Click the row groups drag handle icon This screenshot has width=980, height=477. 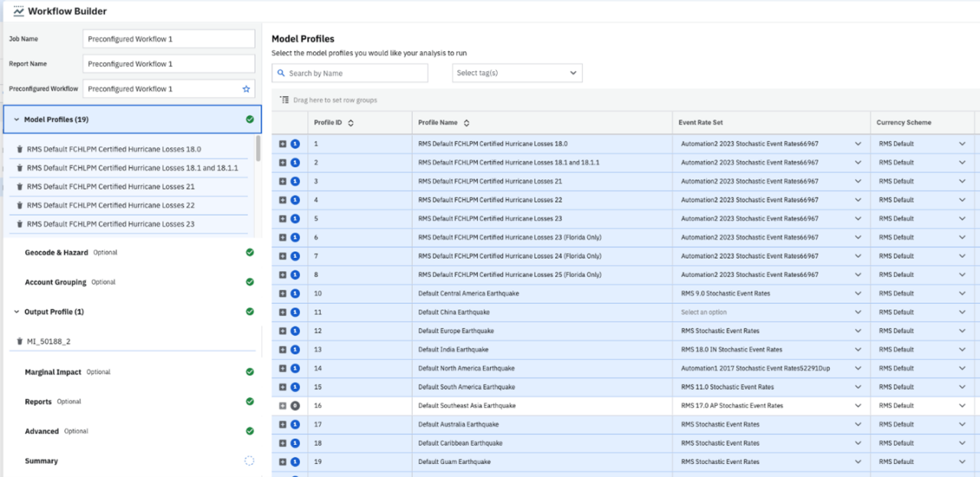point(285,100)
